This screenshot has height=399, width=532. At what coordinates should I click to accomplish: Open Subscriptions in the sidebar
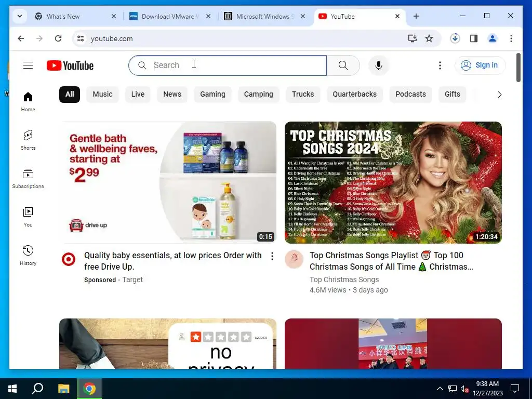tap(28, 179)
